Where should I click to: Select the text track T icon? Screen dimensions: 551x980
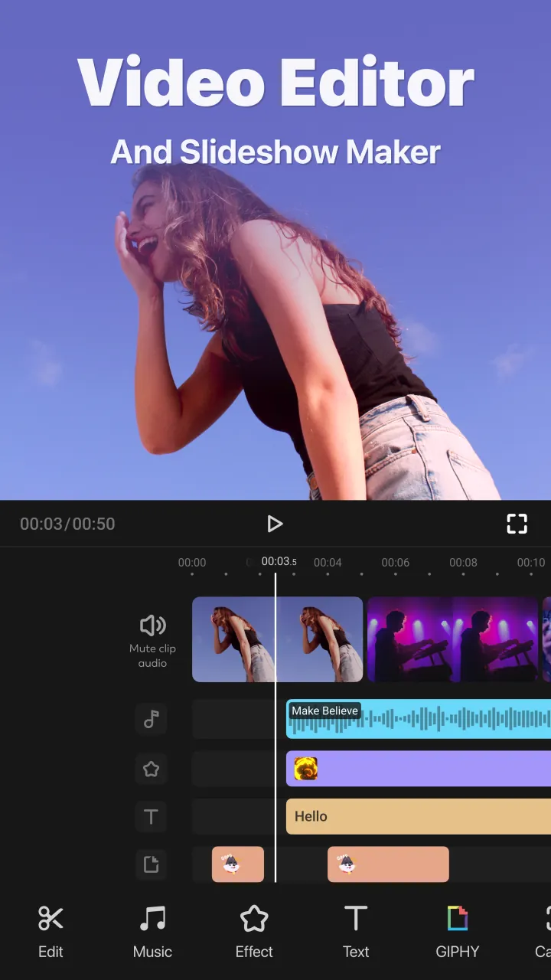[152, 817]
